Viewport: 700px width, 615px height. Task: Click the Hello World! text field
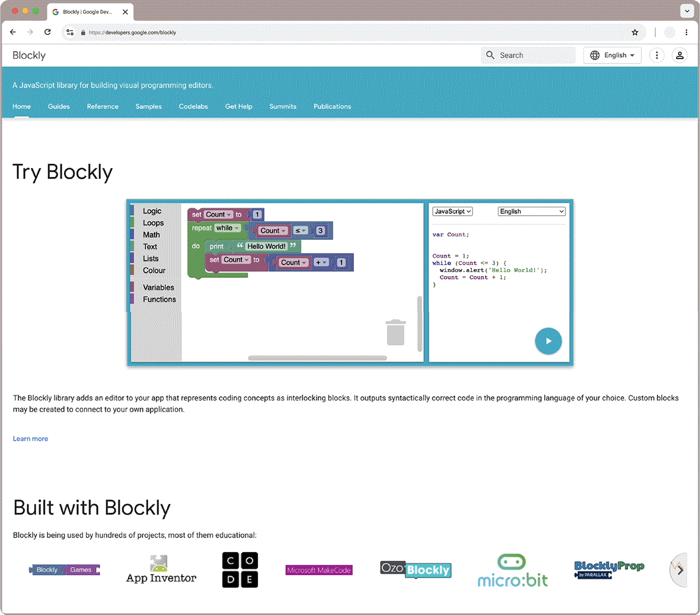266,246
